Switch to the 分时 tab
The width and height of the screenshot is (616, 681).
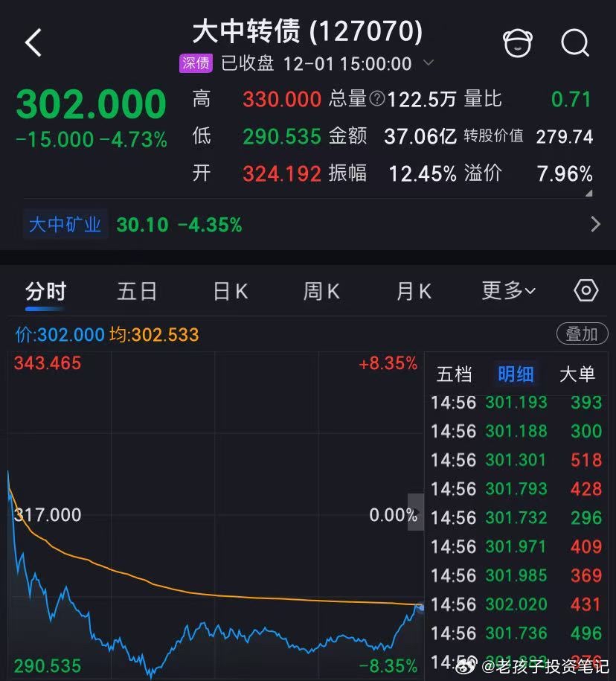(45, 291)
